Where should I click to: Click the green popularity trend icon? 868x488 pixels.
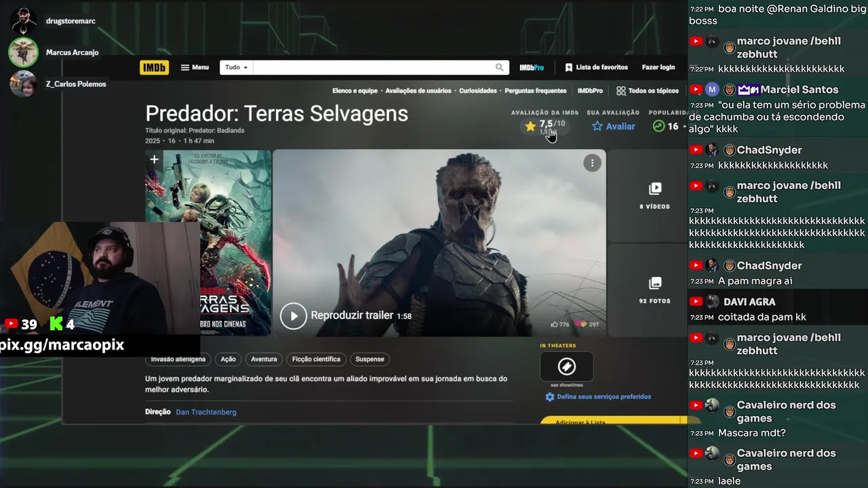pyautogui.click(x=658, y=126)
